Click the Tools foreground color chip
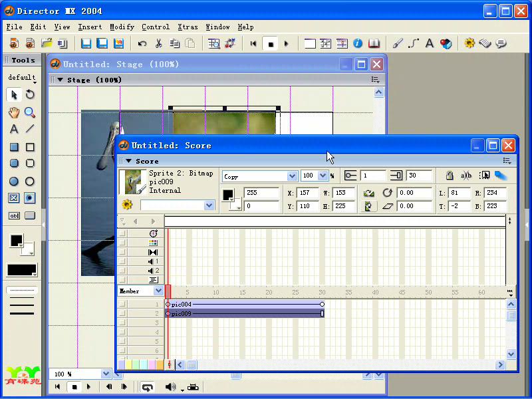Image resolution: width=532 pixels, height=399 pixels. point(16,241)
